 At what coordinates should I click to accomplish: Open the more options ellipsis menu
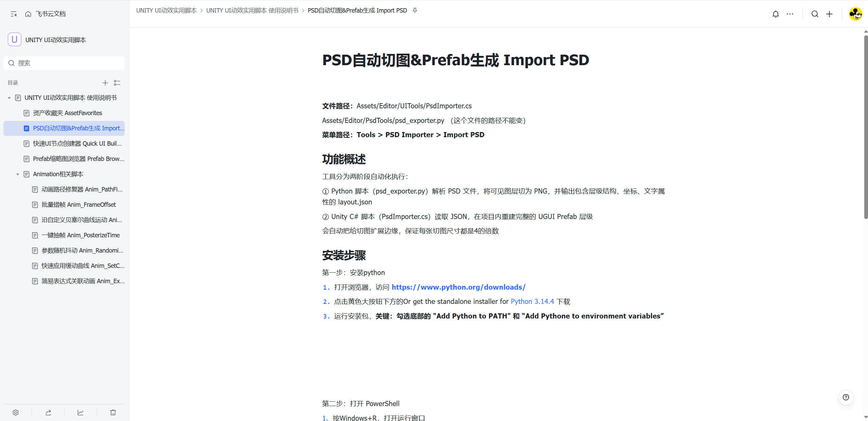coord(790,14)
